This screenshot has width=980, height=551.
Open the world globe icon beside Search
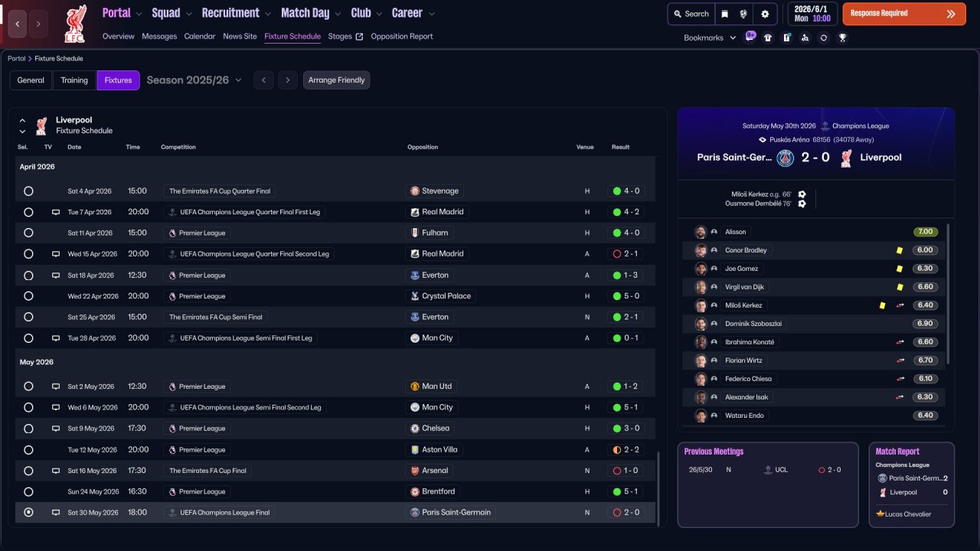pos(743,14)
